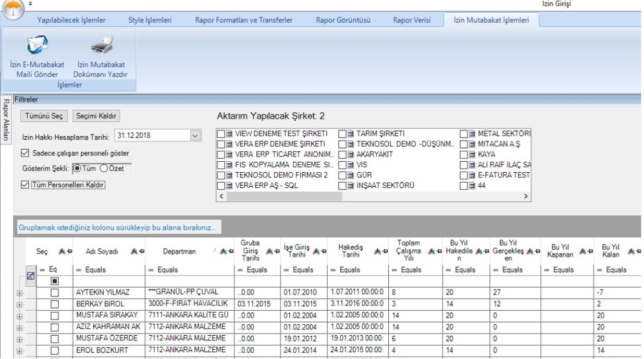The width and height of the screenshot is (644, 359).
Task: Select the Özet radio button
Action: point(104,168)
